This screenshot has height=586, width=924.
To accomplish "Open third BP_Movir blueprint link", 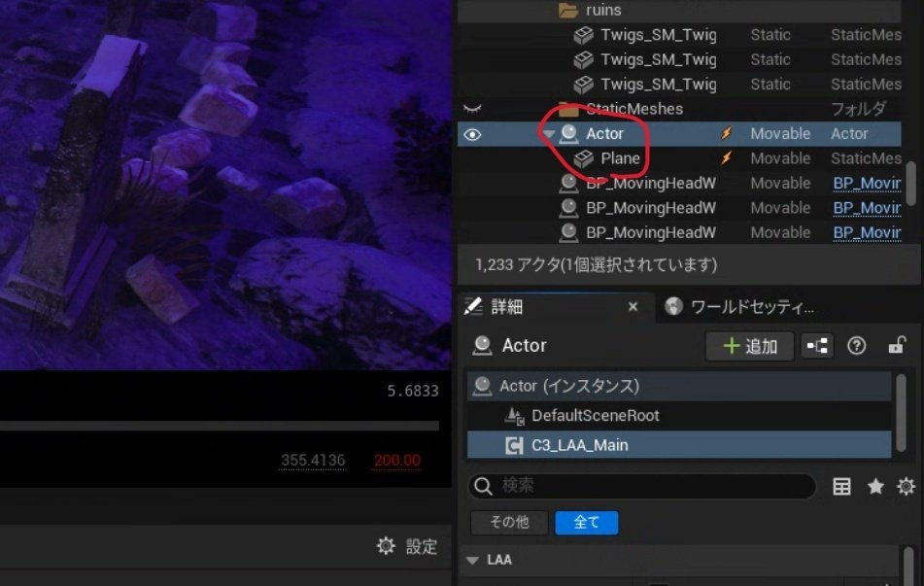I will pyautogui.click(x=867, y=233).
